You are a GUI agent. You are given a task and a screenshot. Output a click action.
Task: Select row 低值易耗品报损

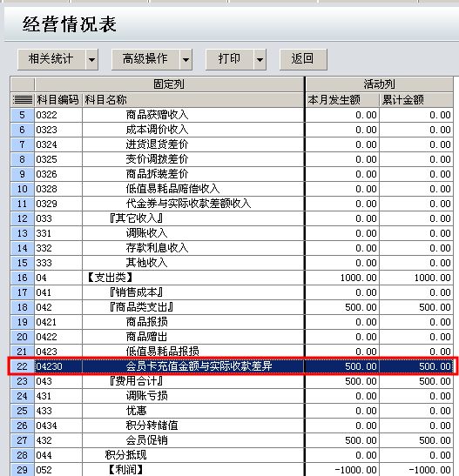click(232, 352)
